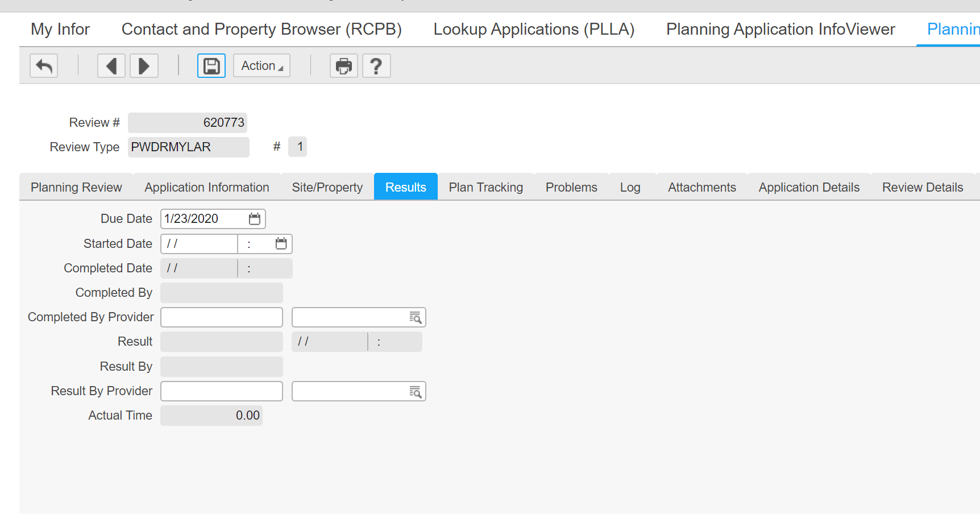
Task: Open the Started Date calendar picker
Action: coord(281,243)
